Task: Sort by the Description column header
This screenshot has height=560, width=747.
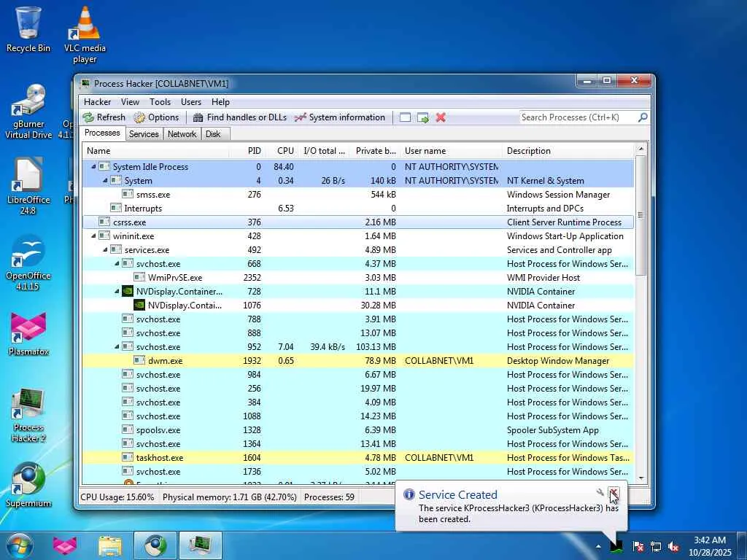Action: pos(568,151)
